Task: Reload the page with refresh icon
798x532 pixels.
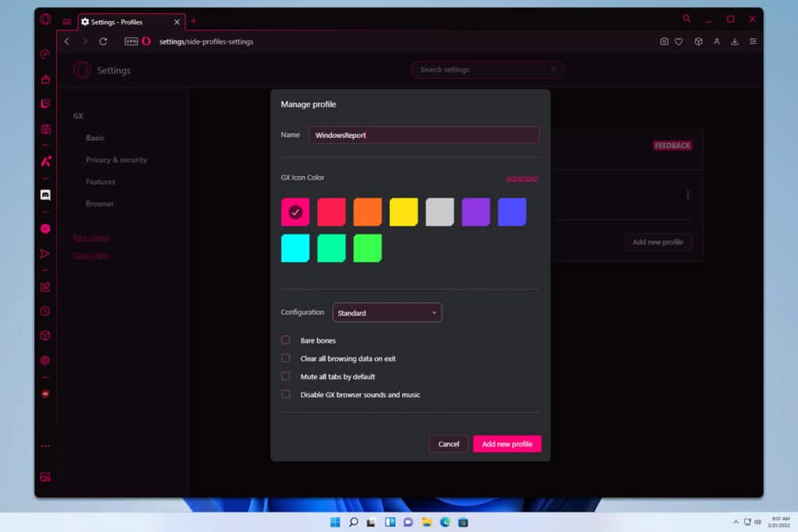Action: (x=104, y=42)
